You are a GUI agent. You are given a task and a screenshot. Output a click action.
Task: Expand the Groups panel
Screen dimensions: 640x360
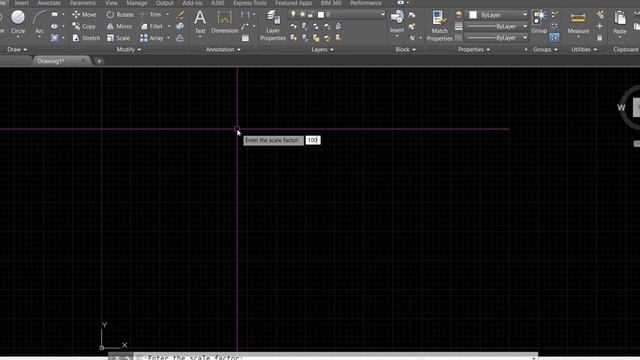coord(545,49)
